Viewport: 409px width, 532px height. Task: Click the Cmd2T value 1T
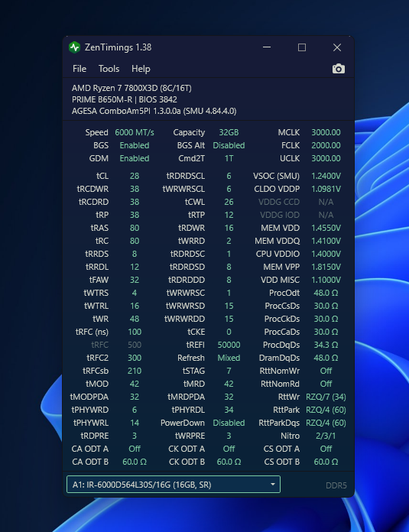pyautogui.click(x=229, y=158)
